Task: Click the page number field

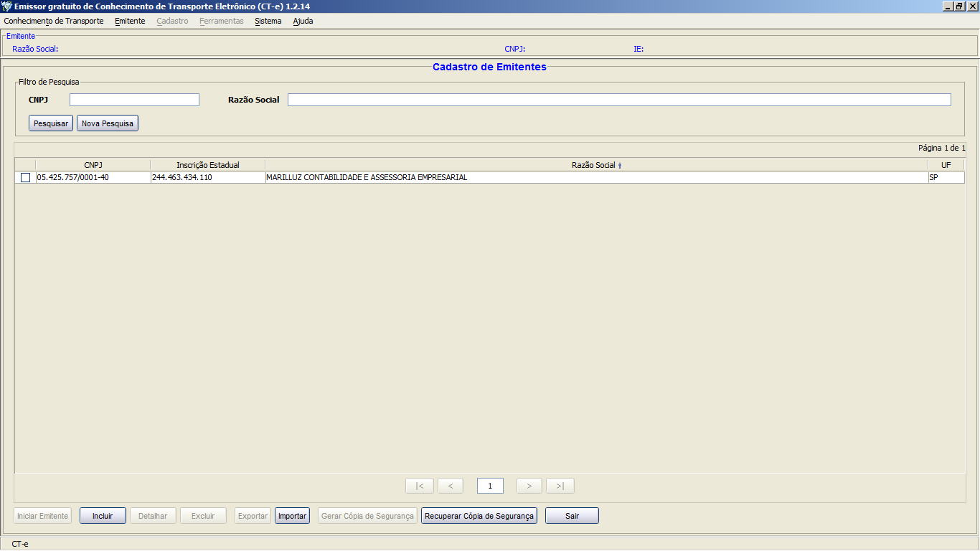Action: [x=490, y=486]
